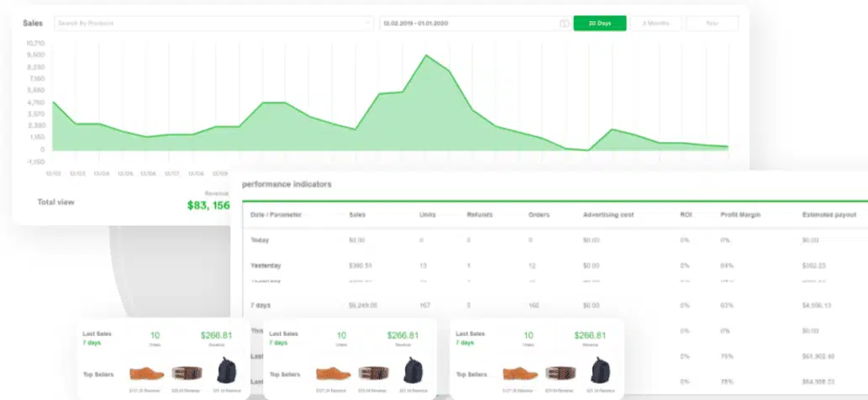Open brown shoe thumbnail in leftmost Last Sales card

point(147,373)
